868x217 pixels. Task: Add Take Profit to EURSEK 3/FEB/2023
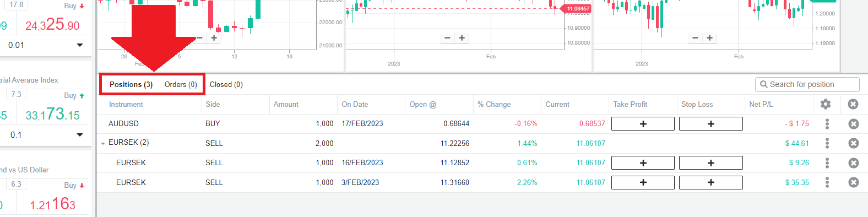pyautogui.click(x=643, y=182)
